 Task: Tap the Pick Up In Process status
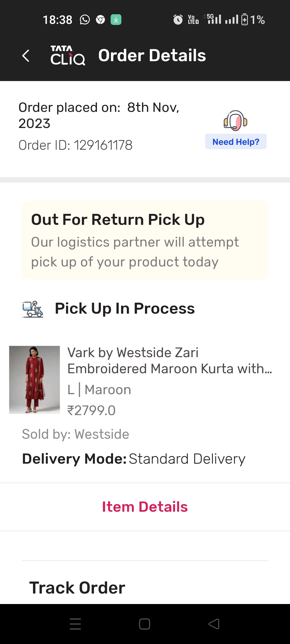[x=125, y=308]
